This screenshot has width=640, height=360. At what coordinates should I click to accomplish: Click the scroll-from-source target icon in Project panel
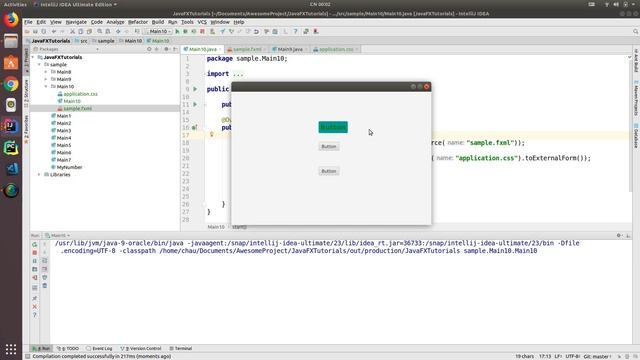149,49
